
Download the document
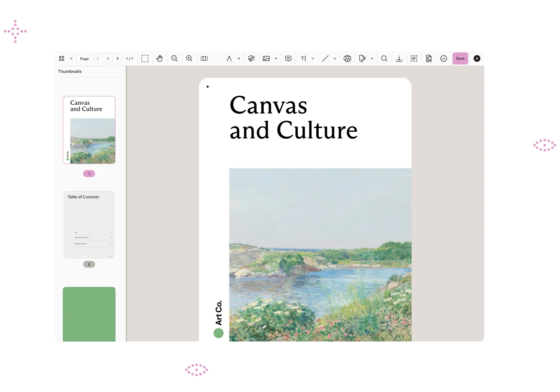399,58
